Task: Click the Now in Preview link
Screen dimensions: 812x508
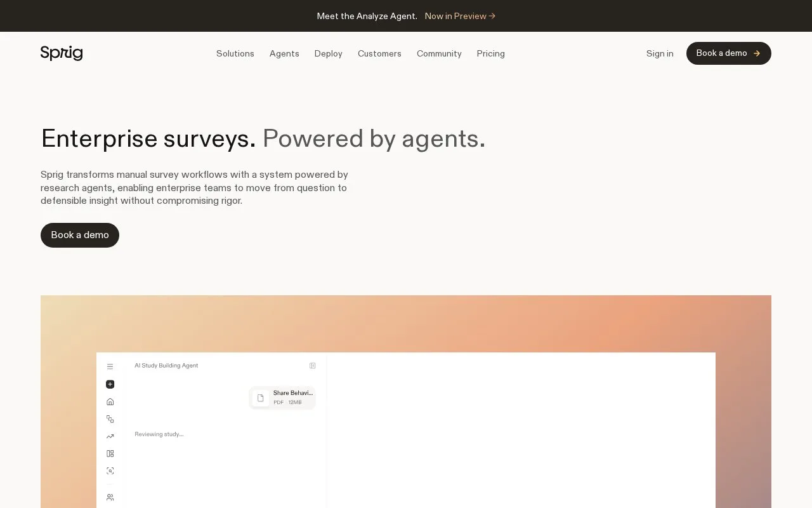Action: [460, 16]
